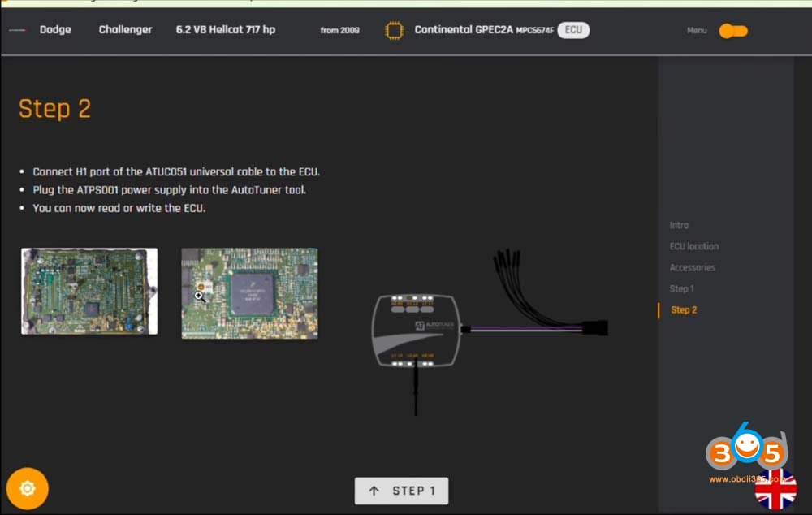
Task: Click the STEP 1 up button
Action: [x=401, y=491]
